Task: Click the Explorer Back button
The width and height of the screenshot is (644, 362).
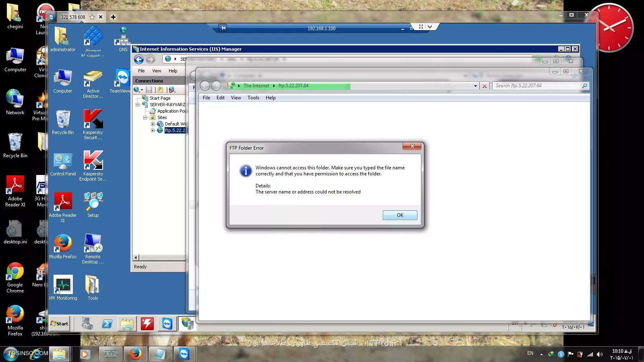Action: [x=205, y=86]
